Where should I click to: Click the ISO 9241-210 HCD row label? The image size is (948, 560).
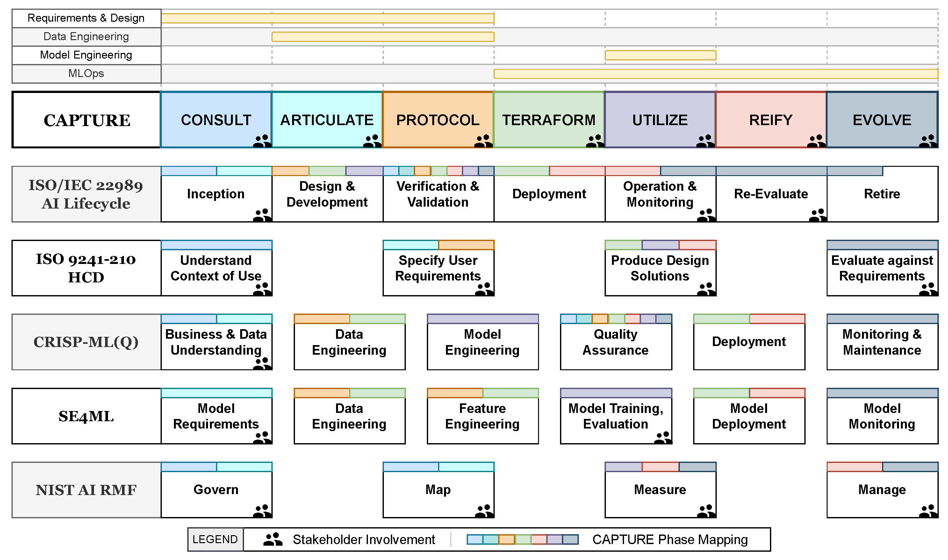86,268
